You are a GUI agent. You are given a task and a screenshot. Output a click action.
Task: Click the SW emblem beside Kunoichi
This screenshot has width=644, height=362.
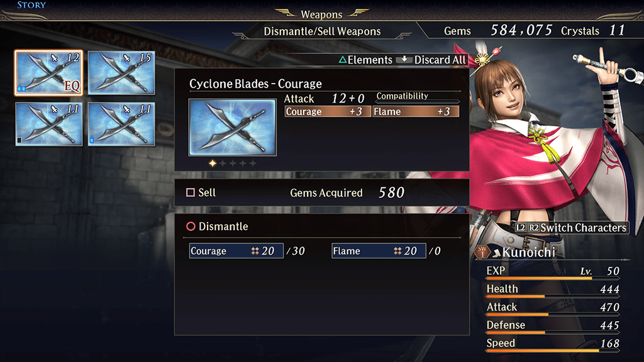(x=482, y=252)
